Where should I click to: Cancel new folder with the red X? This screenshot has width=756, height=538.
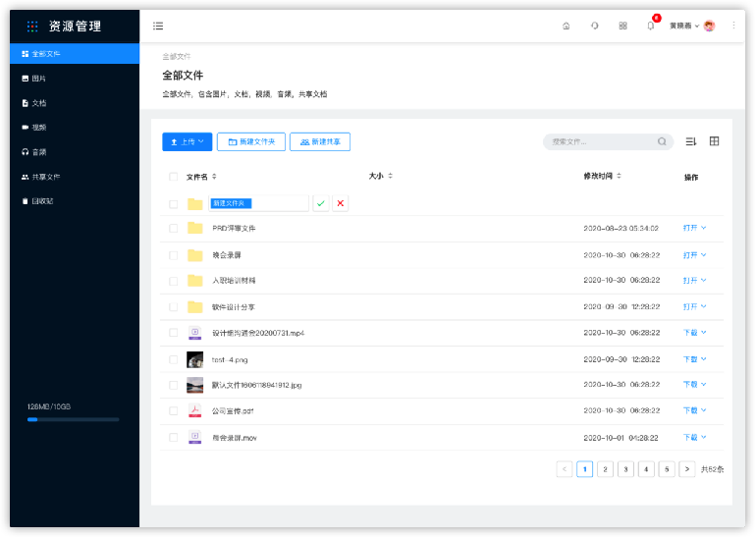pos(340,203)
